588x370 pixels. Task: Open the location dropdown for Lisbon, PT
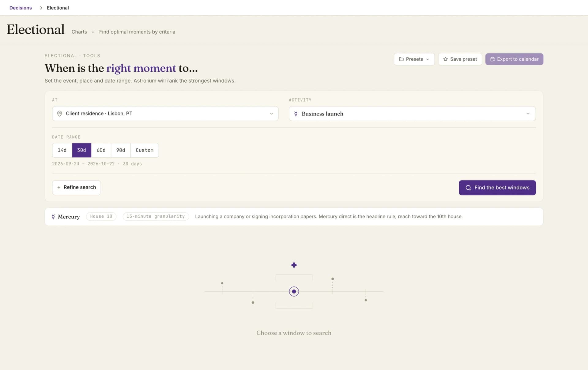tap(165, 114)
